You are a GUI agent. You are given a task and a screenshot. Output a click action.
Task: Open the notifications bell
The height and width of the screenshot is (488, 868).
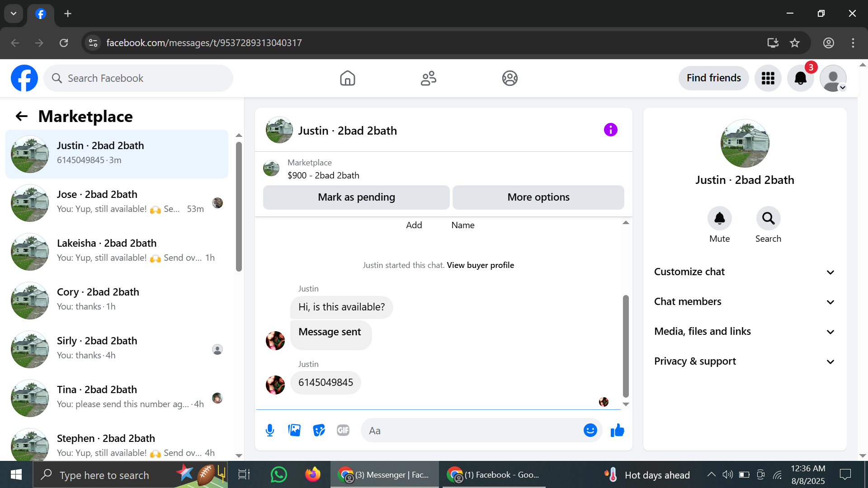[800, 78]
